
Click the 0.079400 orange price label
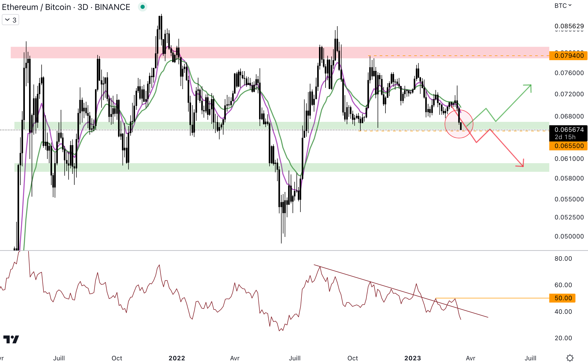pyautogui.click(x=569, y=56)
